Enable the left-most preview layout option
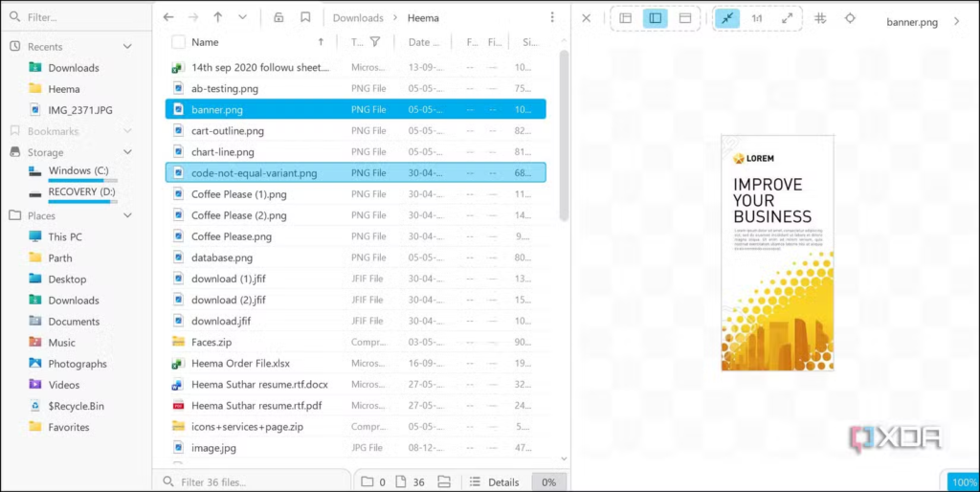 (625, 18)
